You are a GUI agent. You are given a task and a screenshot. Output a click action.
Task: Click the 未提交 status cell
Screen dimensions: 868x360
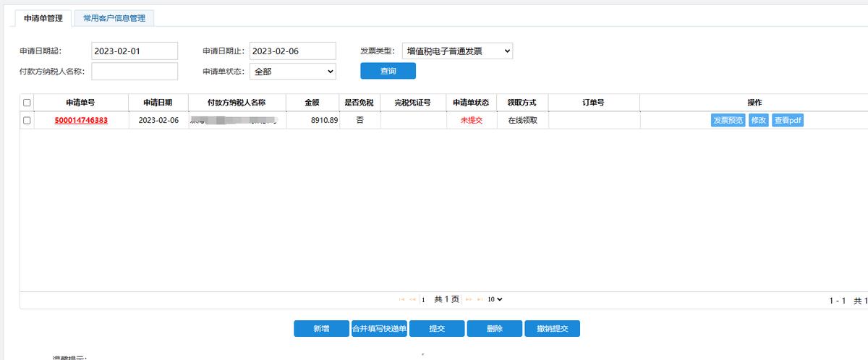[x=471, y=121]
